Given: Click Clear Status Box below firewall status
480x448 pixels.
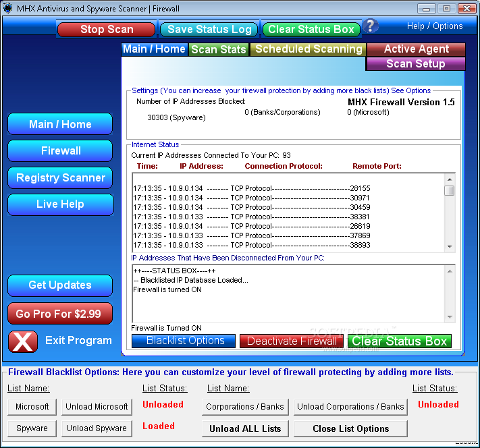Looking at the screenshot, I should pos(400,341).
